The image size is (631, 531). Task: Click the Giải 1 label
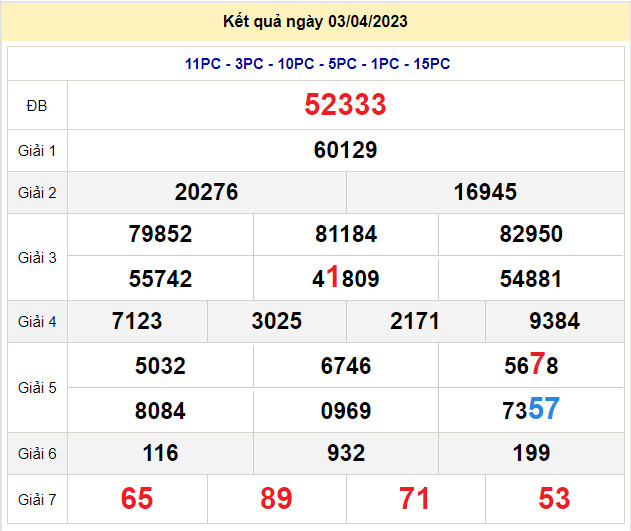pyautogui.click(x=37, y=151)
